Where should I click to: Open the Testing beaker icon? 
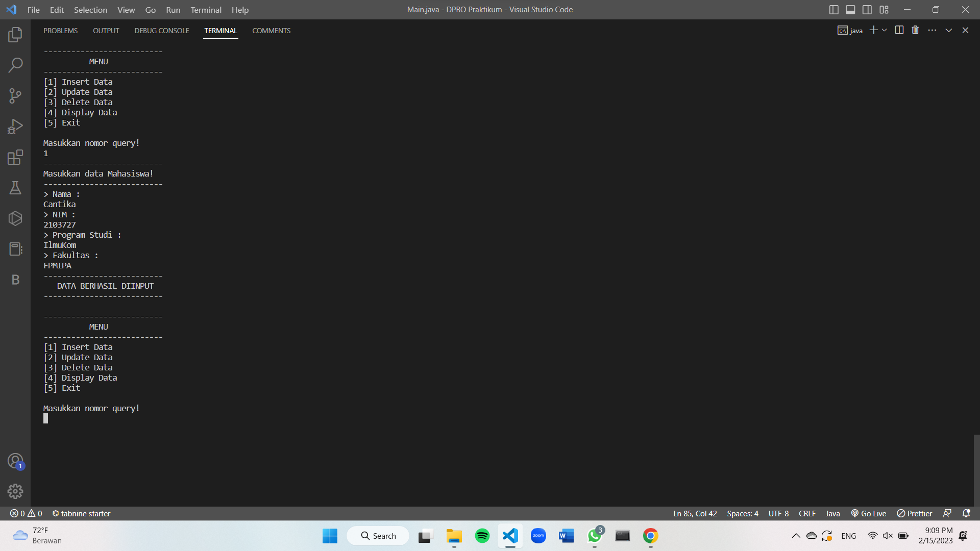(15, 187)
